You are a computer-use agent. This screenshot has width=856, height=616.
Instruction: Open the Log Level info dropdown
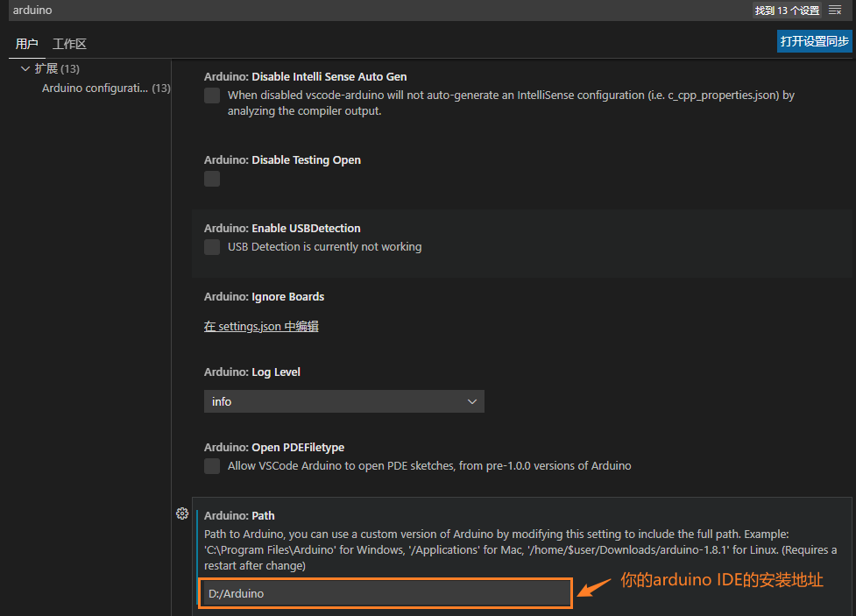point(344,401)
